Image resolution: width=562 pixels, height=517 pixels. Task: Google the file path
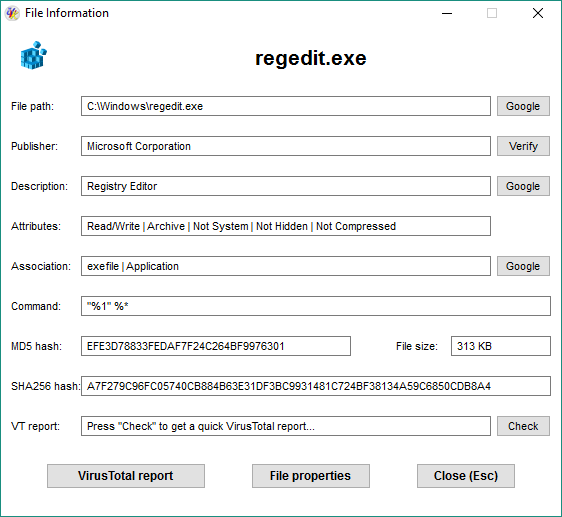(523, 106)
